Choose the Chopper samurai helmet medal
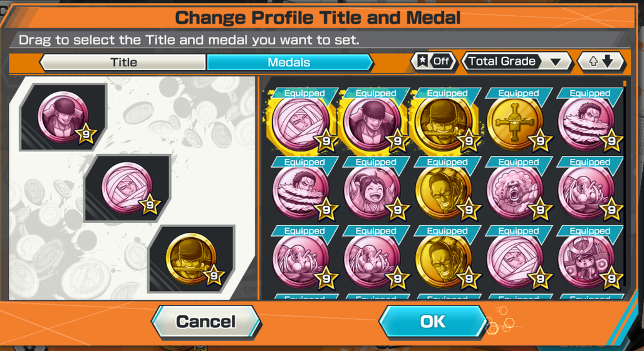Image resolution: width=644 pixels, height=351 pixels. 586,261
